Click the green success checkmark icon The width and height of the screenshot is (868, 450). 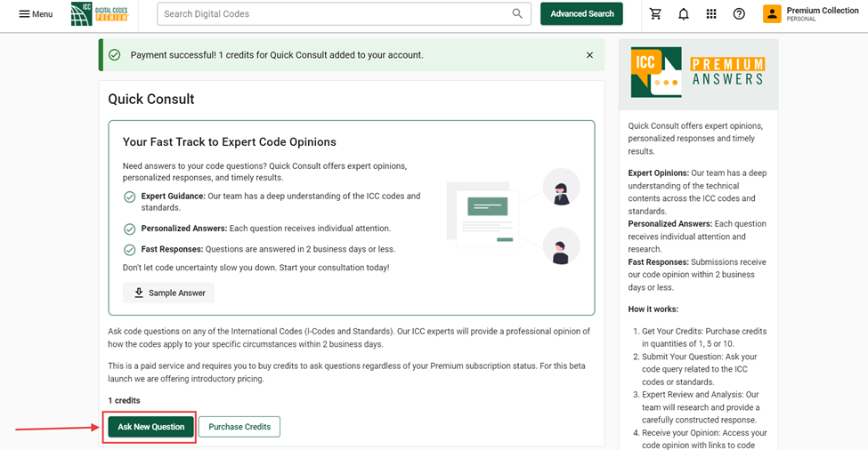pos(115,55)
